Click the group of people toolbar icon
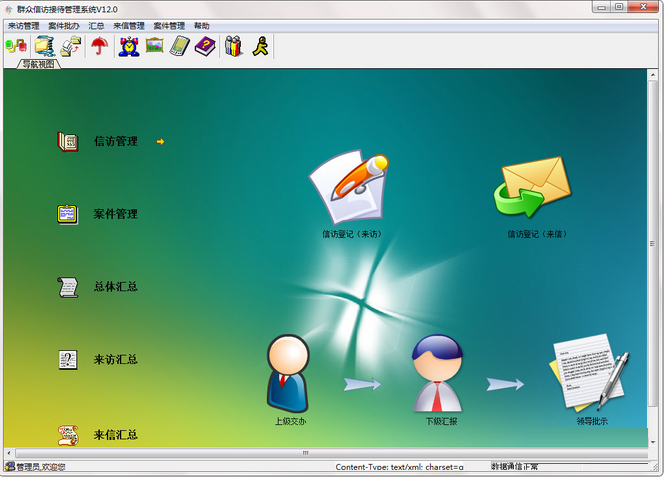664x478 pixels. click(233, 46)
